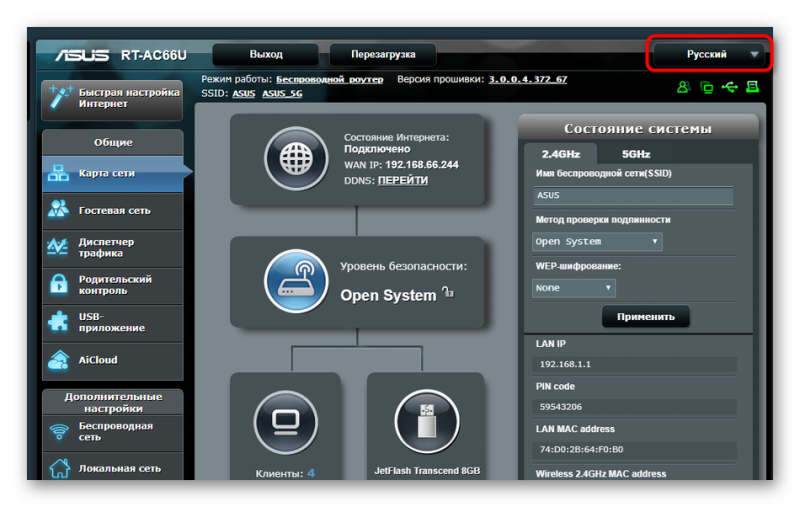Click the wireless router icon on network map
The width and height of the screenshot is (800, 507).
coord(296,281)
